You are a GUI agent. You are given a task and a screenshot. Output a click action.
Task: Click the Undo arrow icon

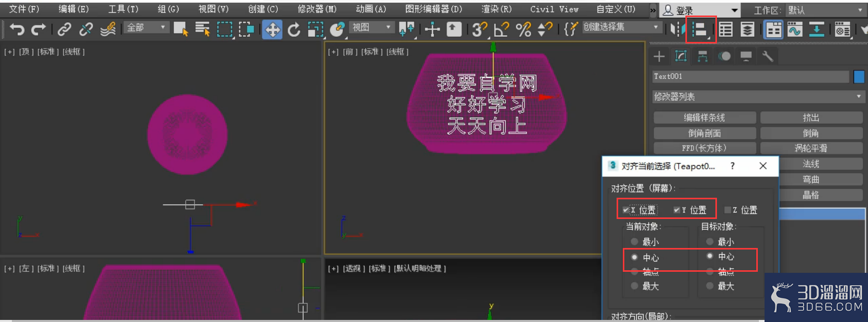click(x=17, y=30)
